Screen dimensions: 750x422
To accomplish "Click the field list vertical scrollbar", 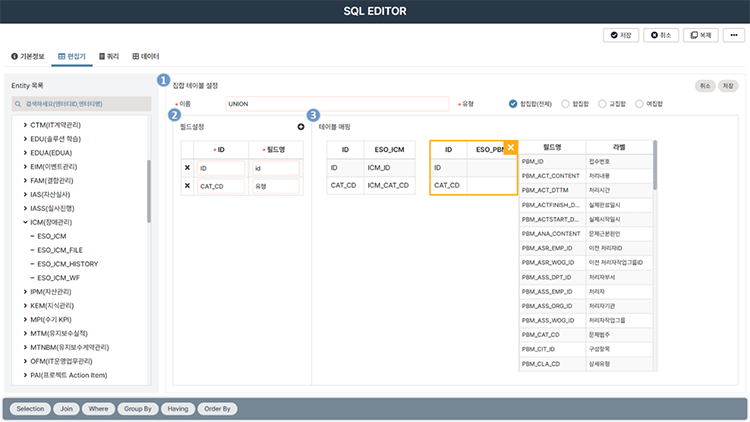I will point(656,165).
